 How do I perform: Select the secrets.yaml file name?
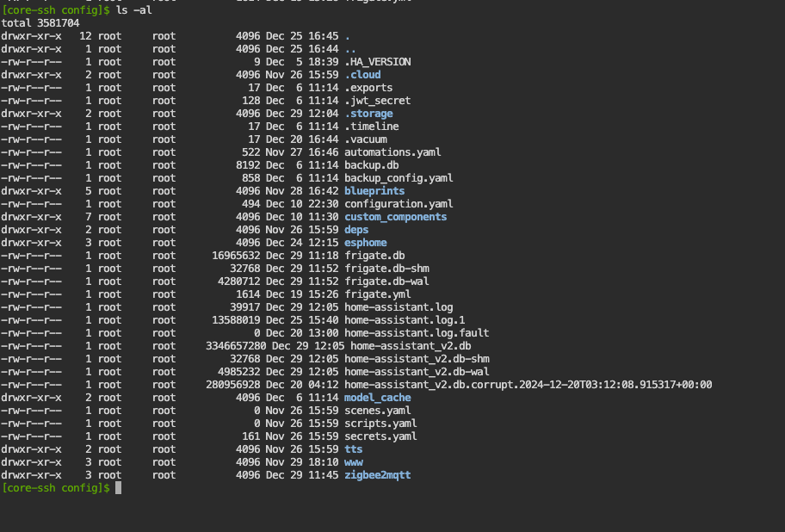click(x=380, y=436)
